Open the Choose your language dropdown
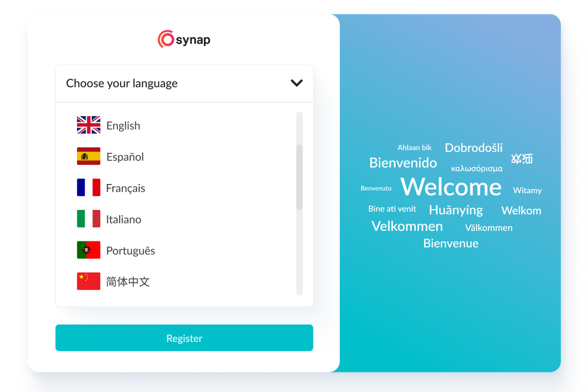Screen dimensions: 588x392 point(184,83)
